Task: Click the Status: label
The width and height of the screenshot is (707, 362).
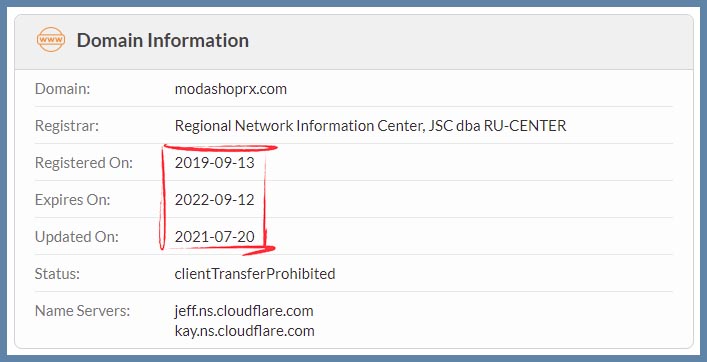Action: coord(57,274)
